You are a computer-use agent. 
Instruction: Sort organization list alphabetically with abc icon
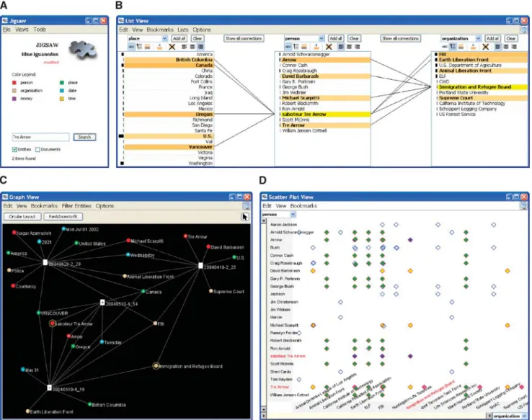(x=445, y=47)
